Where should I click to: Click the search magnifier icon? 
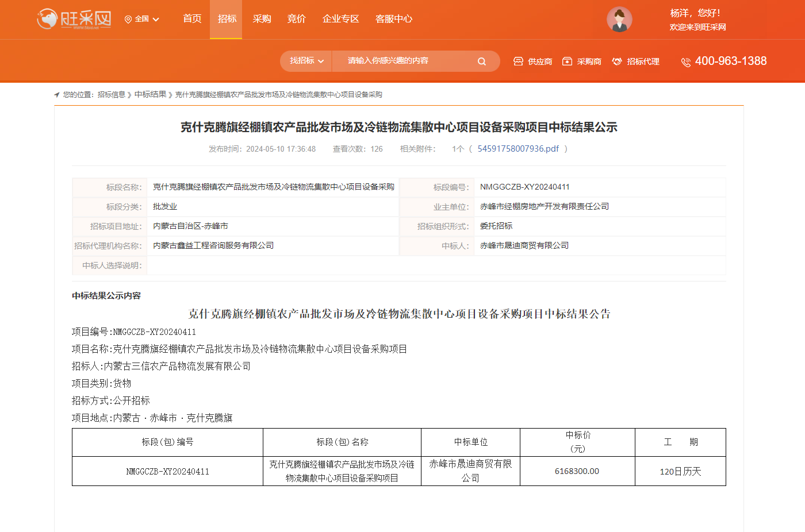(482, 61)
